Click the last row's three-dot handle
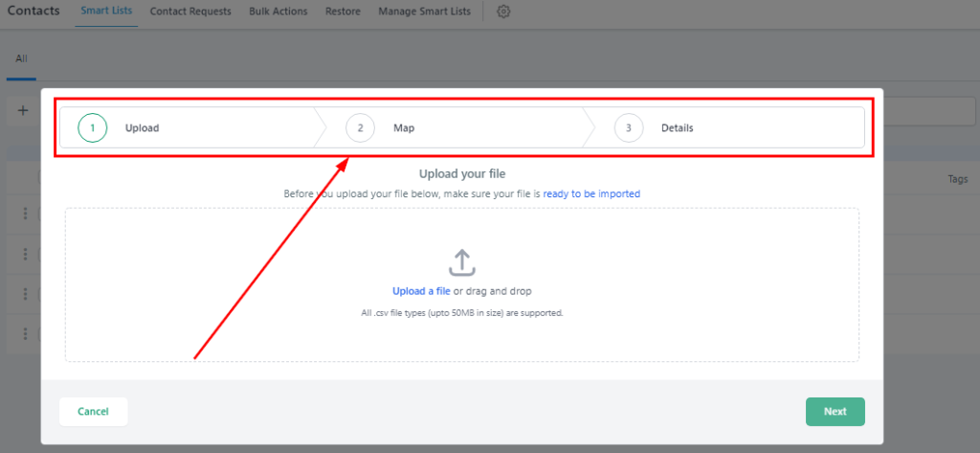The image size is (980, 453). click(x=26, y=334)
